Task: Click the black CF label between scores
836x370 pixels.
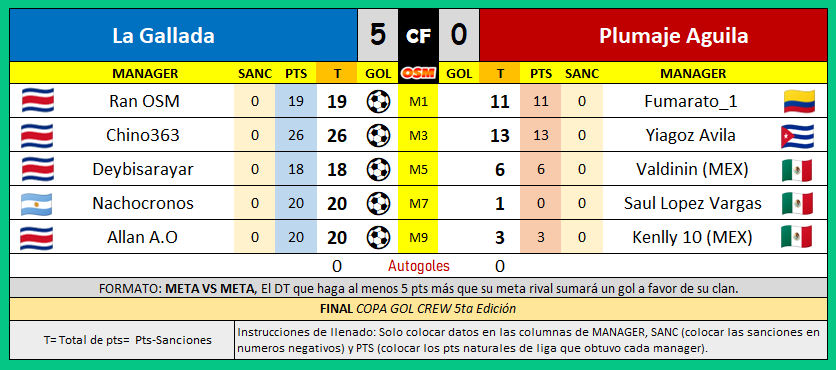Action: (x=418, y=35)
